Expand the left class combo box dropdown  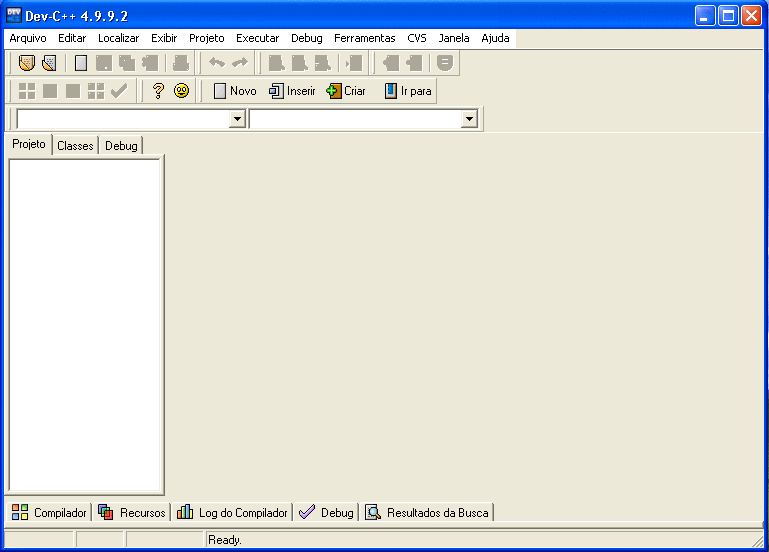[x=237, y=119]
